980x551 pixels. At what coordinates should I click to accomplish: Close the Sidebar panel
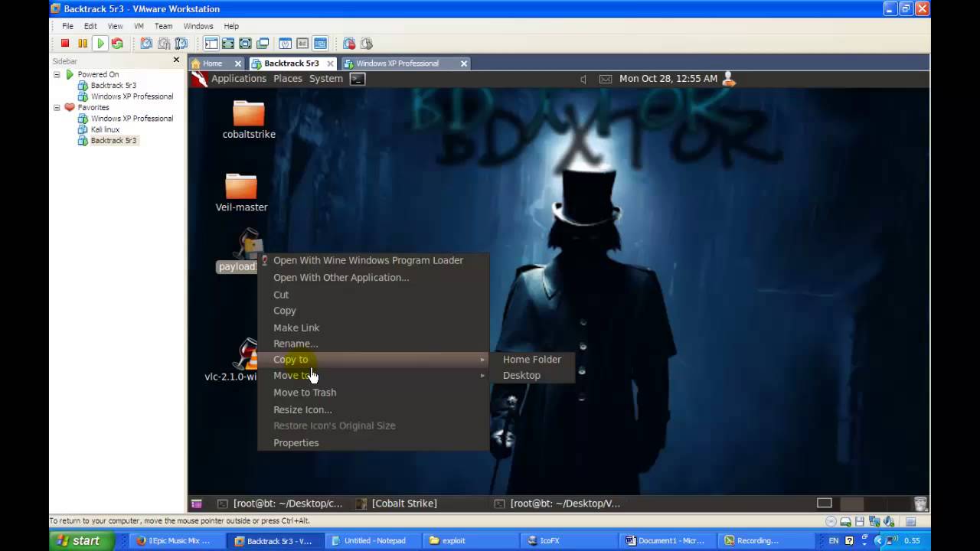click(176, 60)
